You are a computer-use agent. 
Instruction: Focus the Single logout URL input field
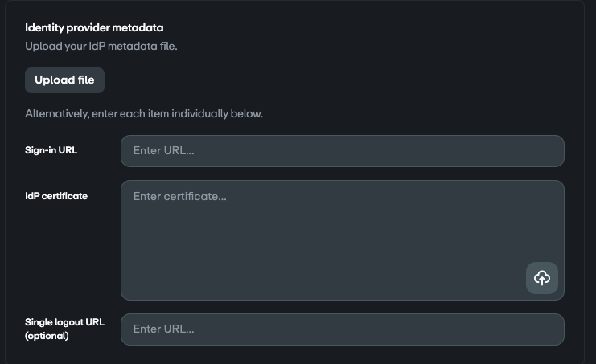[x=342, y=329]
